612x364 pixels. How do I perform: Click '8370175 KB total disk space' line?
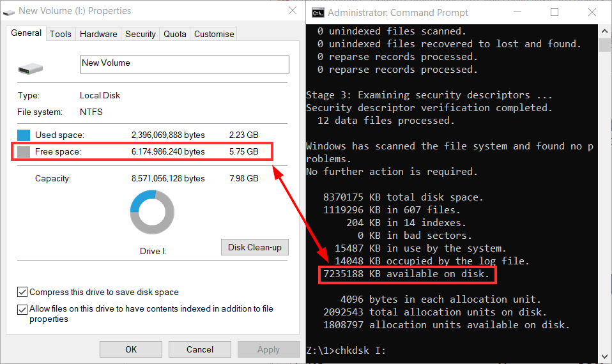pyautogui.click(x=403, y=197)
